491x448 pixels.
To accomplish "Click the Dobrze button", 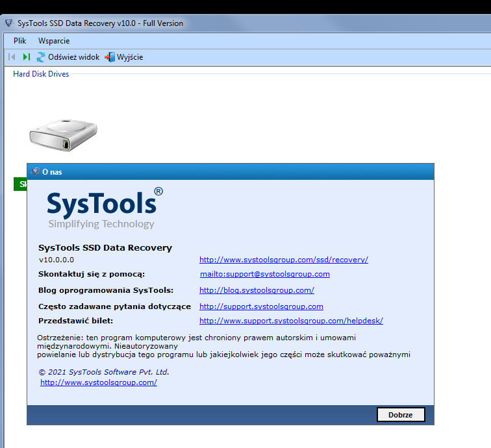I will pos(401,415).
